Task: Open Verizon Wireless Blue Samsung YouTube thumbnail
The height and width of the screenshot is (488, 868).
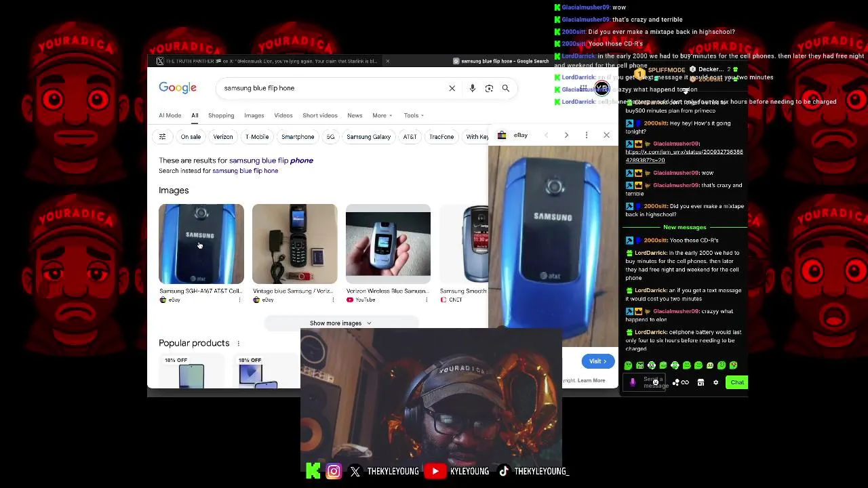Action: click(388, 244)
